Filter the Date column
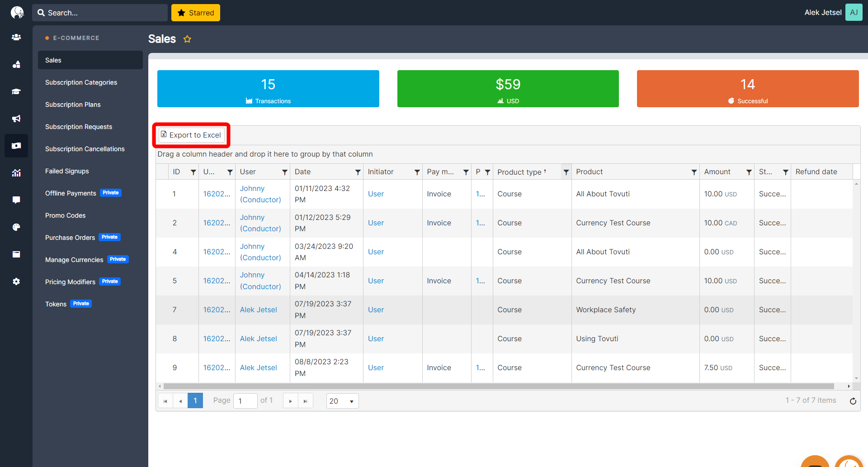The height and width of the screenshot is (467, 868). pyautogui.click(x=358, y=172)
